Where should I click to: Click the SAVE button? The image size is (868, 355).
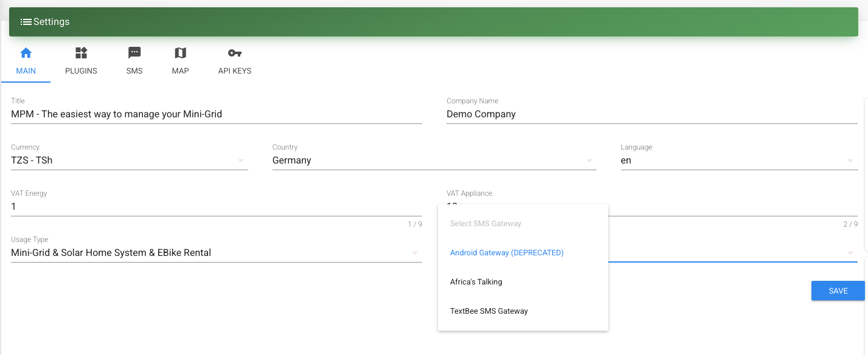click(838, 291)
